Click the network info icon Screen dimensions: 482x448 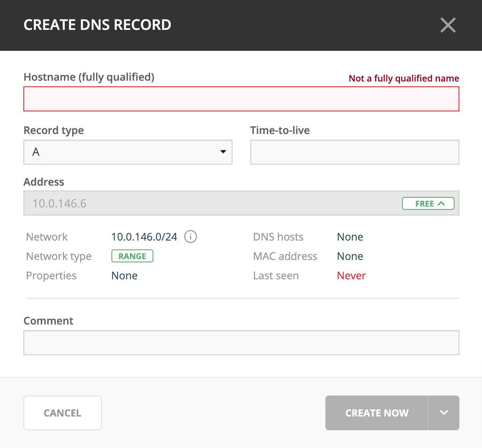tap(190, 237)
